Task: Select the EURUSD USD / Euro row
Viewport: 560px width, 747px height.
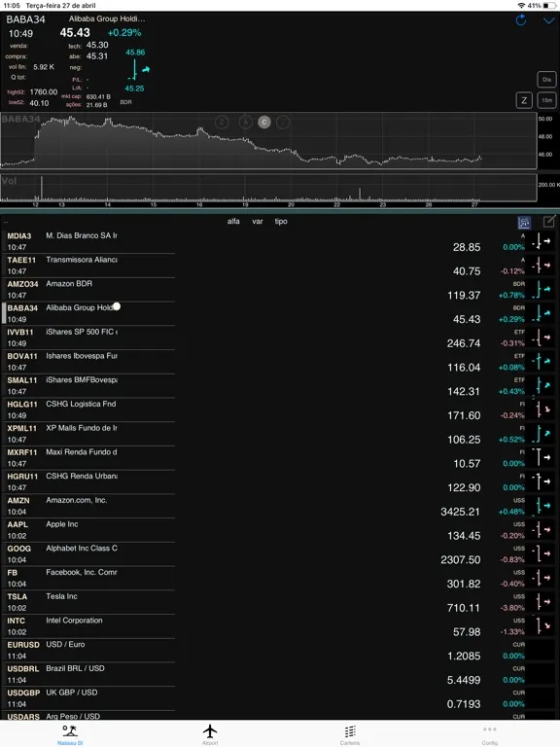Action: [x=280, y=651]
